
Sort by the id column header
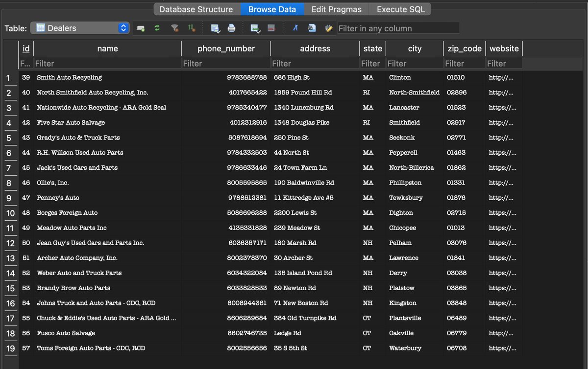(x=26, y=48)
